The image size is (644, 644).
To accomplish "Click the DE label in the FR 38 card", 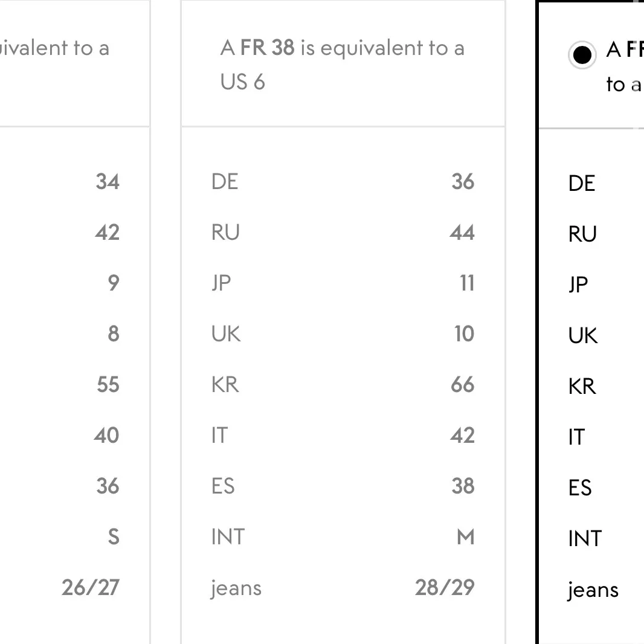I will pyautogui.click(x=225, y=182).
